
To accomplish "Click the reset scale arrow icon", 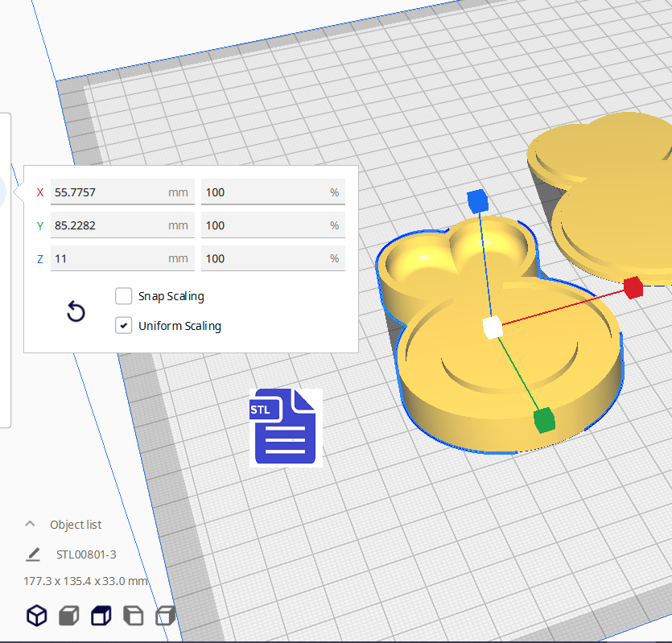I will [76, 311].
